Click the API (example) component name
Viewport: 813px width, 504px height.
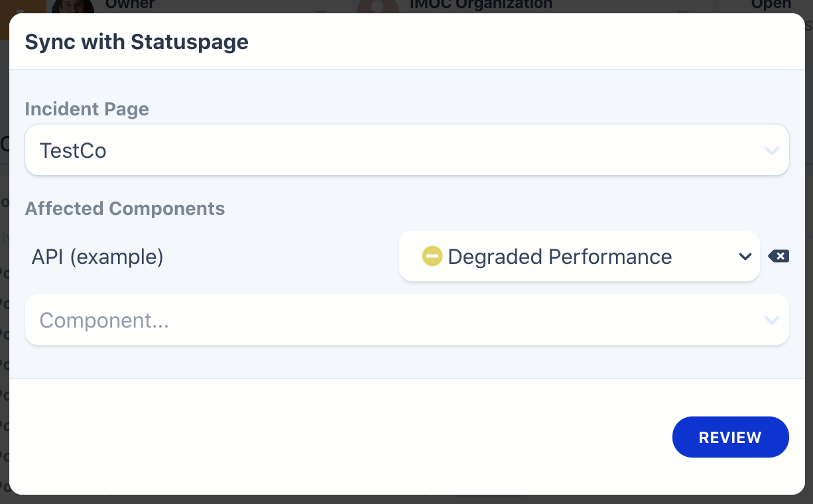tap(97, 257)
